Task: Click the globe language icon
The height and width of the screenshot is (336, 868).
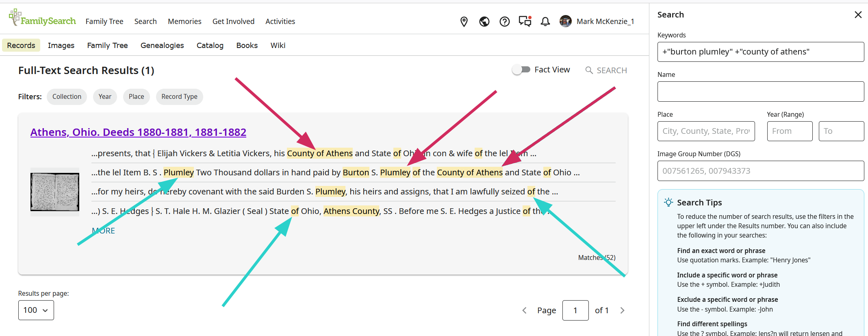Action: tap(484, 22)
